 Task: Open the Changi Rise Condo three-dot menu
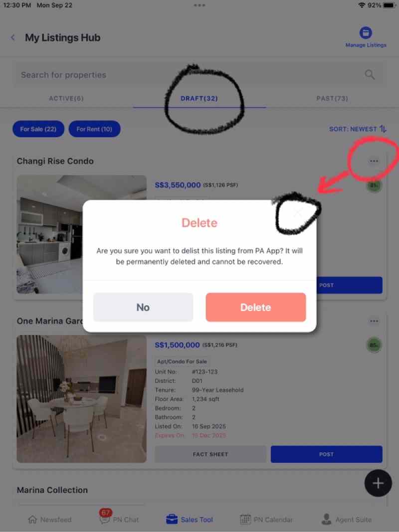pyautogui.click(x=374, y=161)
